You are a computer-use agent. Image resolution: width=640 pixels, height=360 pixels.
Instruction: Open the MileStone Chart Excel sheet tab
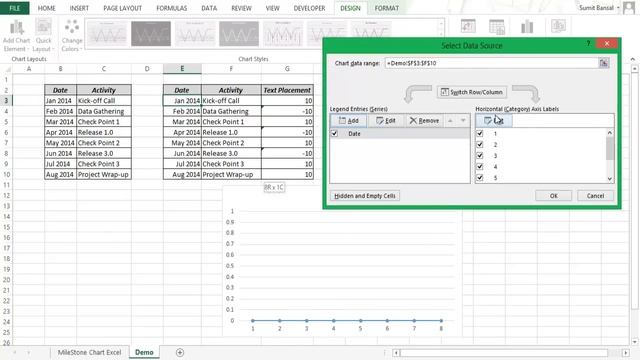coord(89,352)
